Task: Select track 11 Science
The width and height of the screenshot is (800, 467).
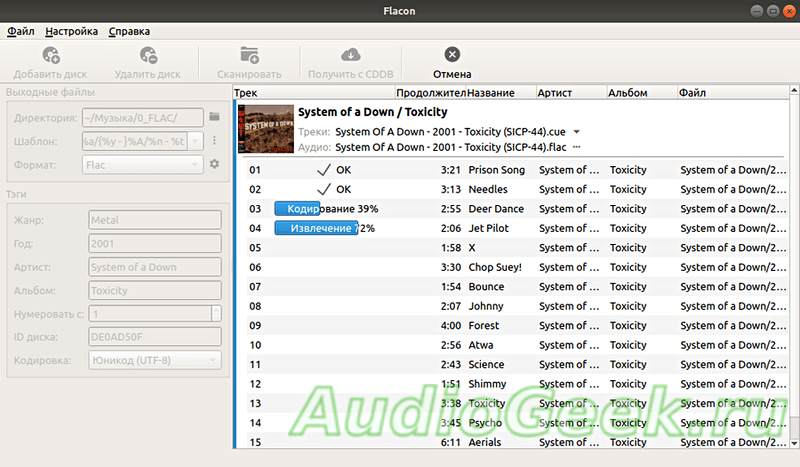Action: (x=517, y=364)
